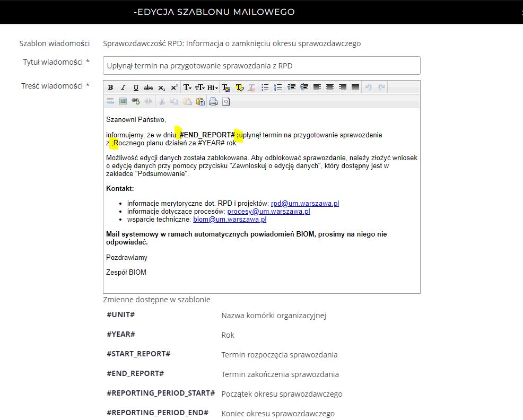Open the font size dropdown

point(200,87)
